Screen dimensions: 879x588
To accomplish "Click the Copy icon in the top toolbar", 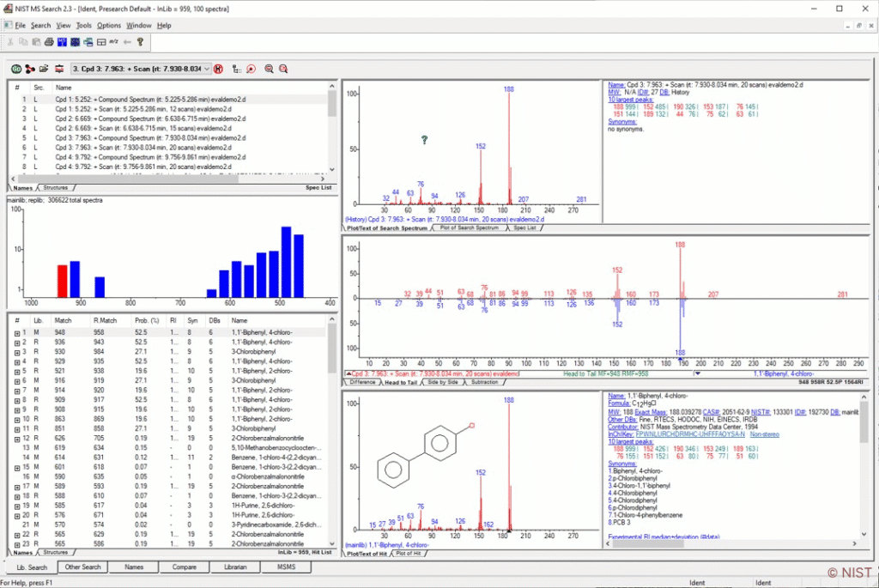I will 23,41.
